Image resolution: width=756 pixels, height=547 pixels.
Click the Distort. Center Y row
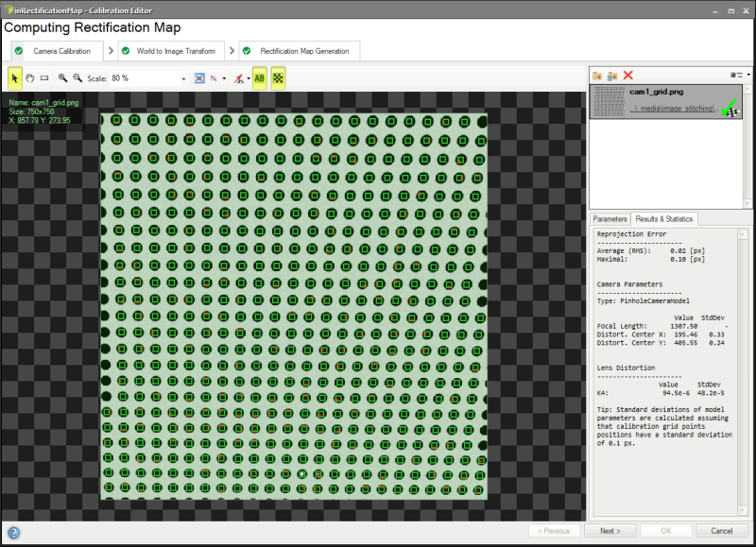pos(661,343)
